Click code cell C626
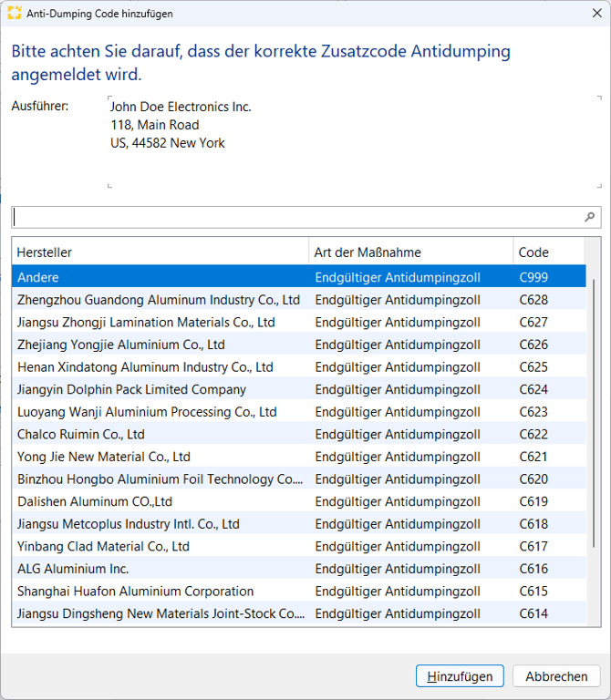The width and height of the screenshot is (611, 700). click(533, 345)
